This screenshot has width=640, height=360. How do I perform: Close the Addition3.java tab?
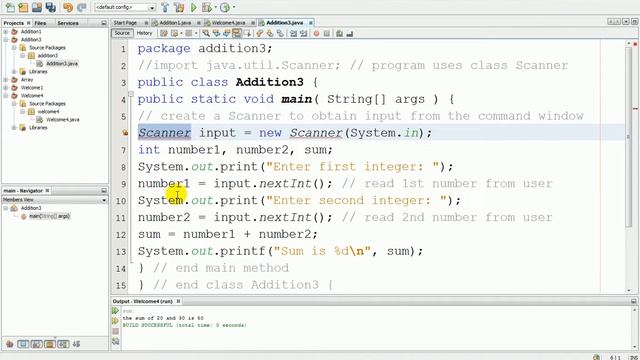tap(311, 23)
